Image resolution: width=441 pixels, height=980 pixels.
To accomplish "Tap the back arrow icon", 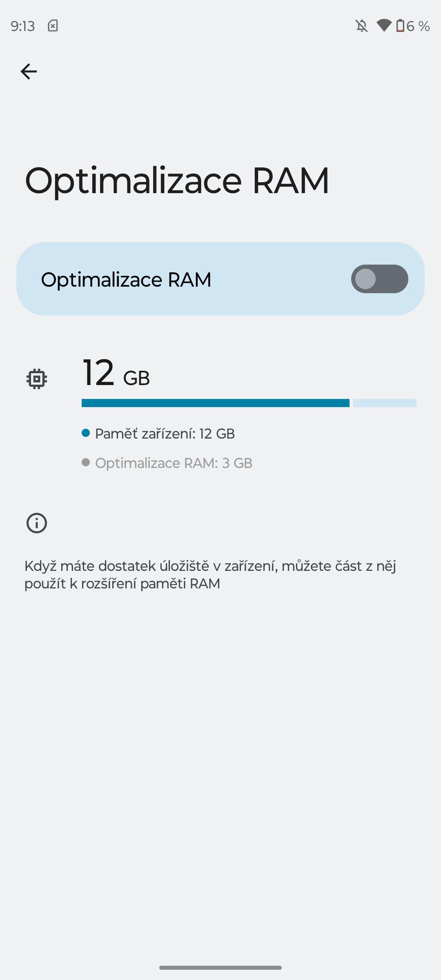I will coord(29,71).
